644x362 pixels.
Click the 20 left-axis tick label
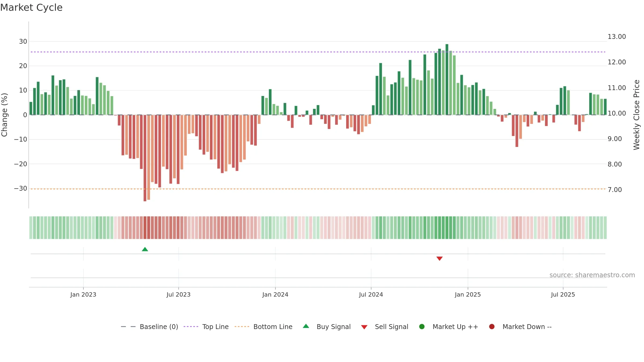tap(23, 66)
